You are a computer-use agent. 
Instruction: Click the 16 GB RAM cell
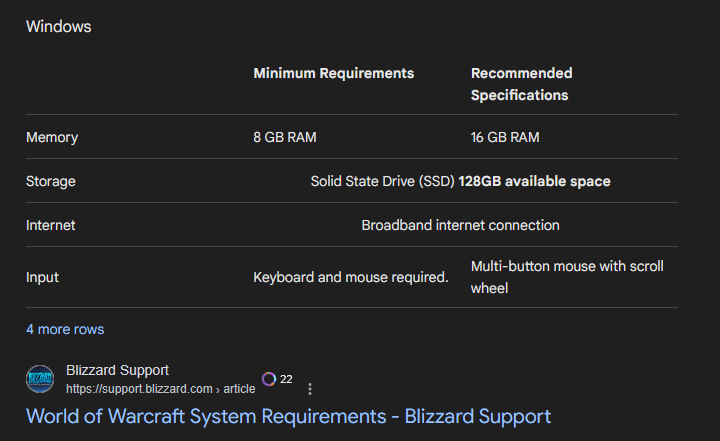[505, 137]
